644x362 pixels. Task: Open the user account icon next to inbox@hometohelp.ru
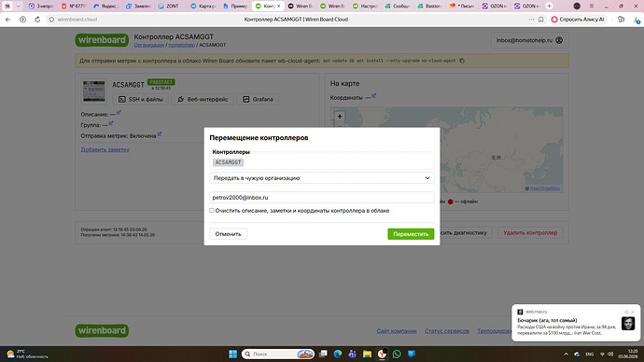coord(559,40)
